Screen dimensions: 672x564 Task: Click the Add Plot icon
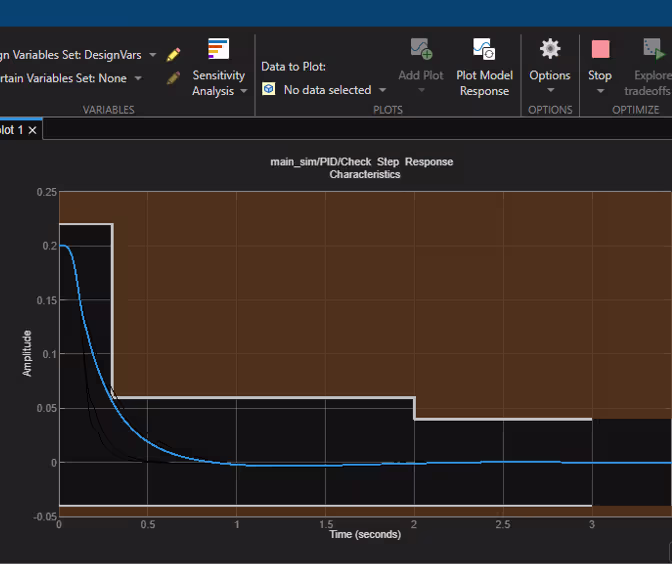(421, 48)
